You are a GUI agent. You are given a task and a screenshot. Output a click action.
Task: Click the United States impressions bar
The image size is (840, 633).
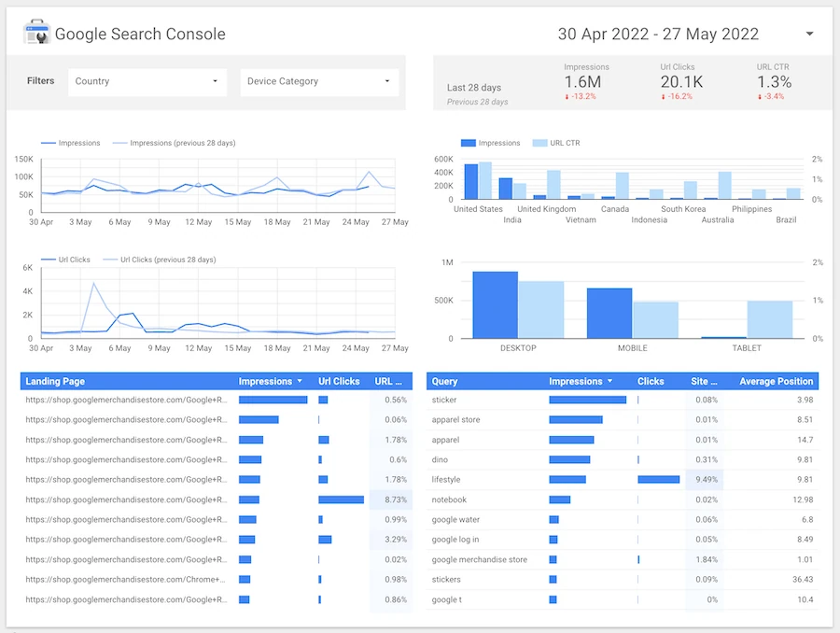point(471,182)
